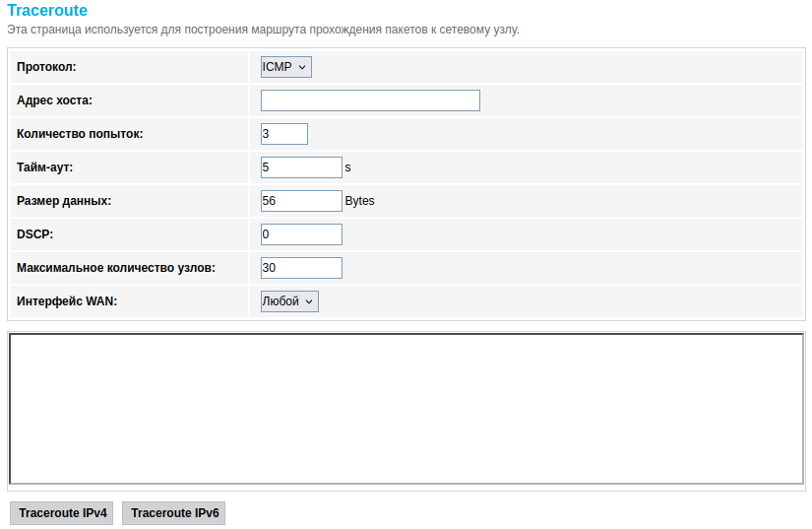
Task: Click the Bytes unit text
Action: pos(360,201)
